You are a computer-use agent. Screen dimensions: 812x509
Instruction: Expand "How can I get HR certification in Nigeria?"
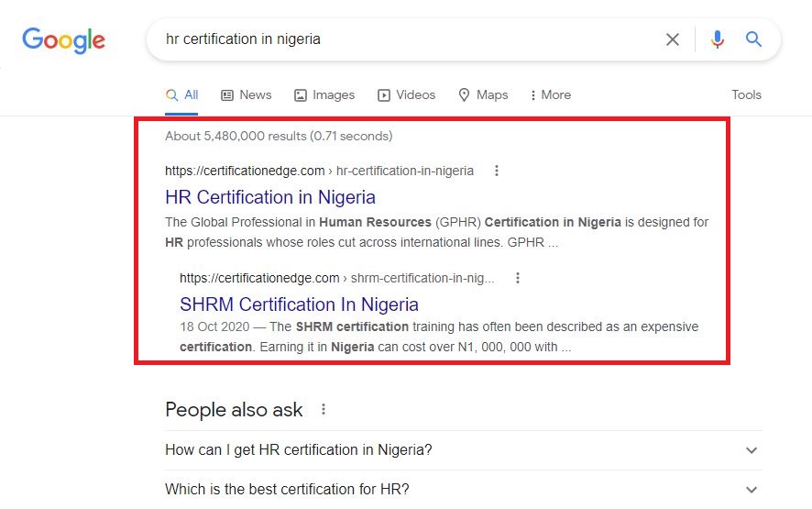(x=464, y=450)
